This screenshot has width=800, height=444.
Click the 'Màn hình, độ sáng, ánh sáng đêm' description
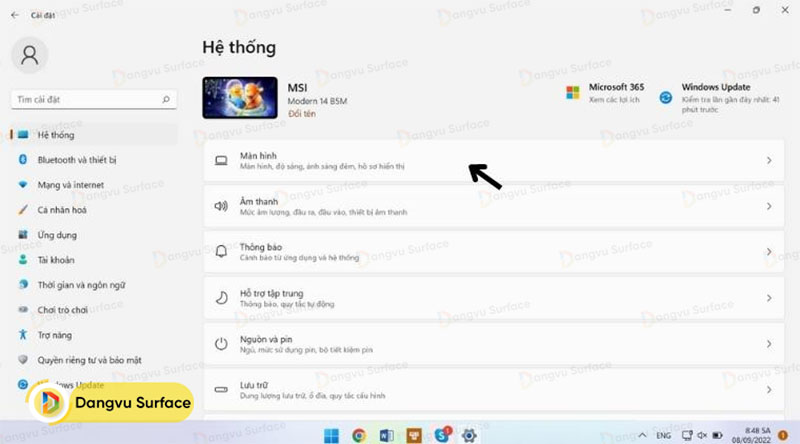pyautogui.click(x=322, y=166)
